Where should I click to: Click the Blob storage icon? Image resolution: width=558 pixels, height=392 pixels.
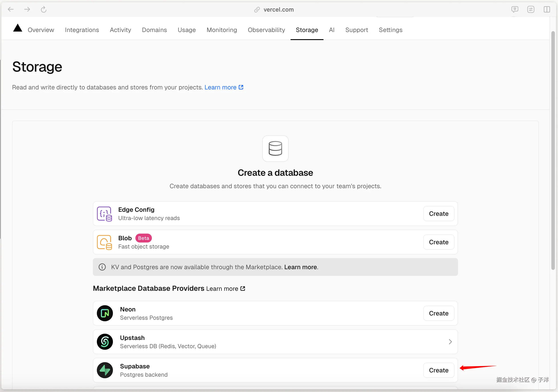[104, 242]
